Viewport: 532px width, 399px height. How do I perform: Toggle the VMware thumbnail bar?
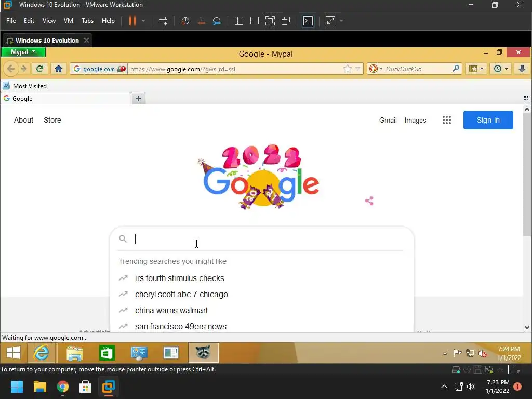tap(255, 21)
